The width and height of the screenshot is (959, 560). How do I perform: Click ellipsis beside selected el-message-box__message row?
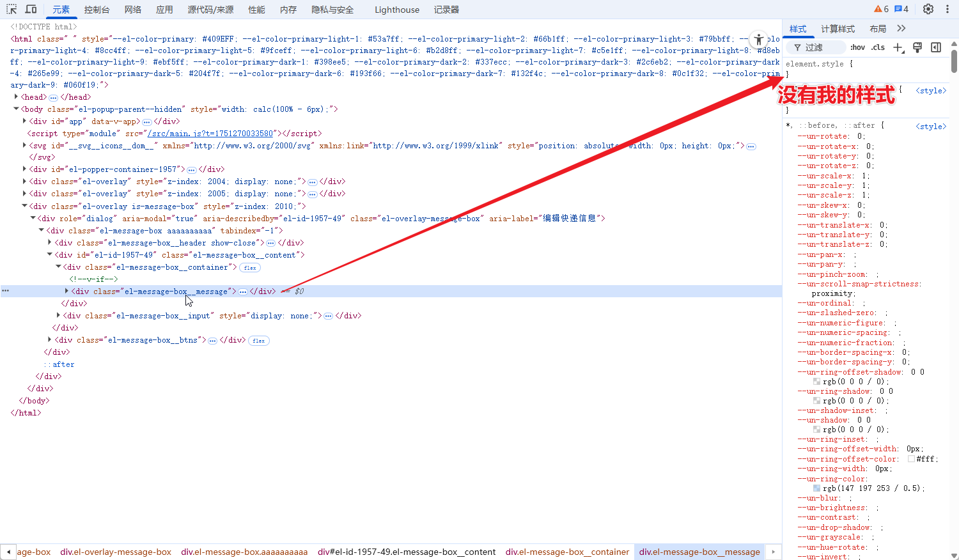pyautogui.click(x=243, y=292)
